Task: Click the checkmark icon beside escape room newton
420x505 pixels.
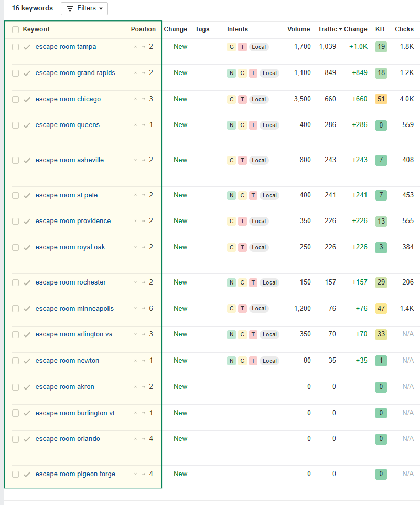Action: pos(27,361)
